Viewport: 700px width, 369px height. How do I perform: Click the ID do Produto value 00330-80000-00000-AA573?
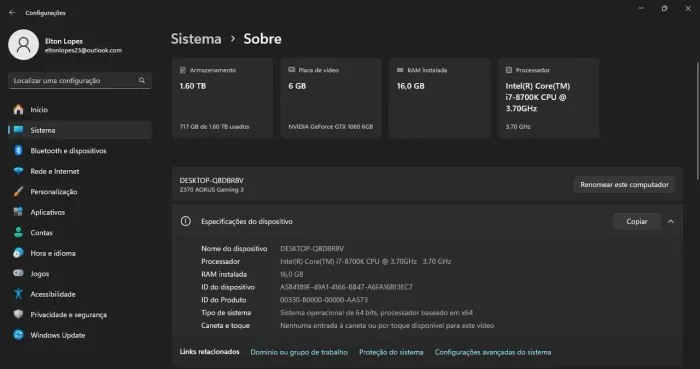coord(324,300)
